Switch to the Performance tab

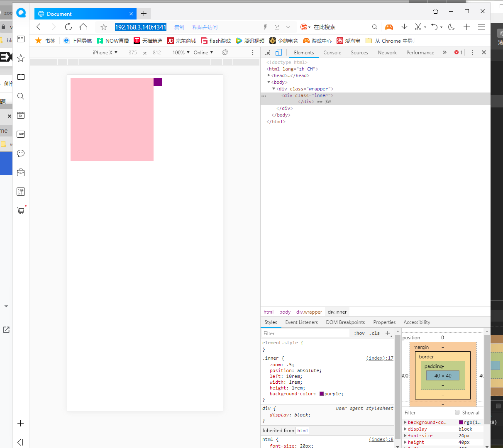tap(420, 53)
